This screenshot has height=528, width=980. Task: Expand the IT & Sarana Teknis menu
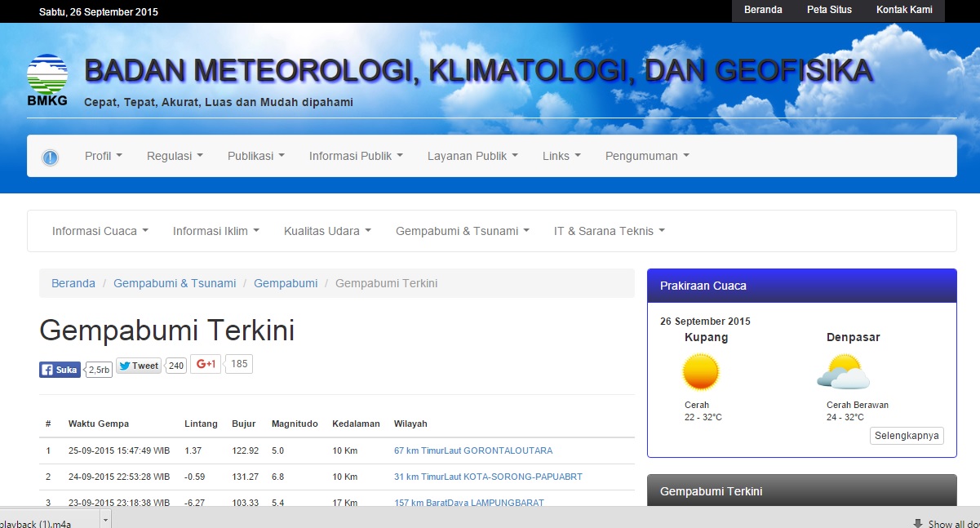point(610,231)
